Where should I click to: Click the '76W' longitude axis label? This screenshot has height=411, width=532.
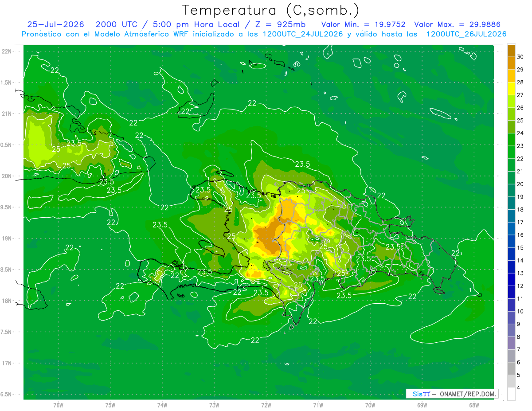[58, 405]
